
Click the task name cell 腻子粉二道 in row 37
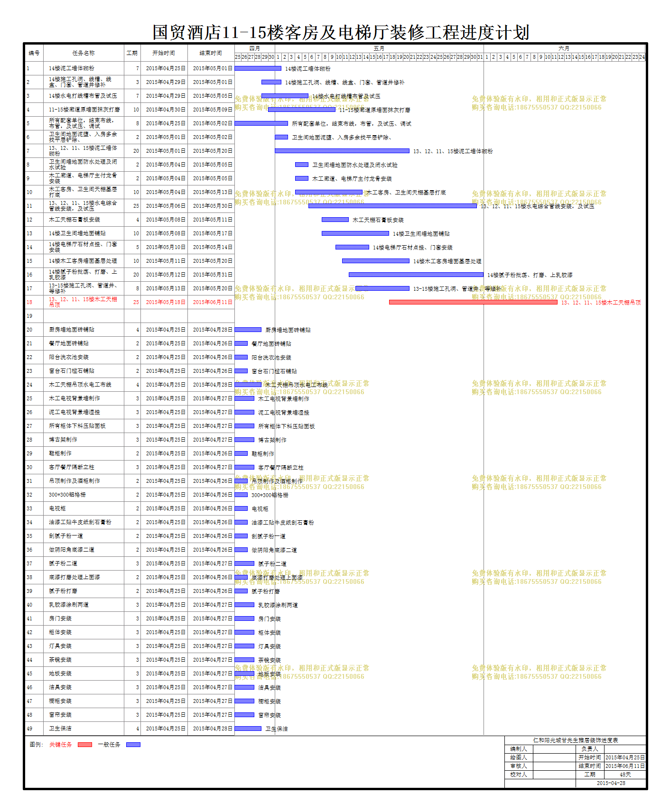pyautogui.click(x=84, y=563)
